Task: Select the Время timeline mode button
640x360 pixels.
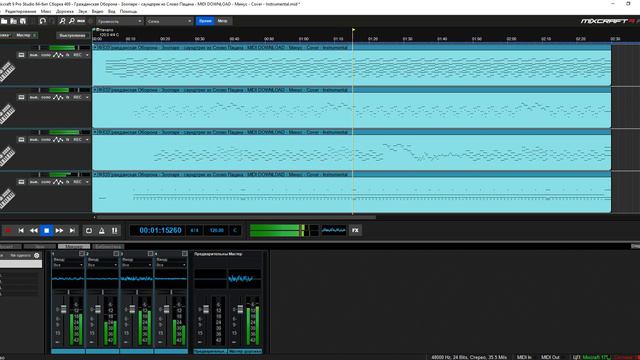Action: click(x=205, y=21)
